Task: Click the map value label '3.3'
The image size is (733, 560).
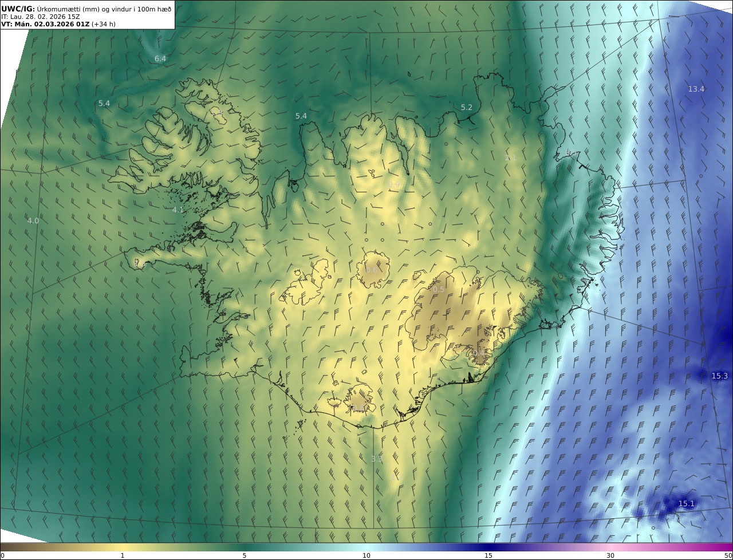Action: tap(377, 459)
